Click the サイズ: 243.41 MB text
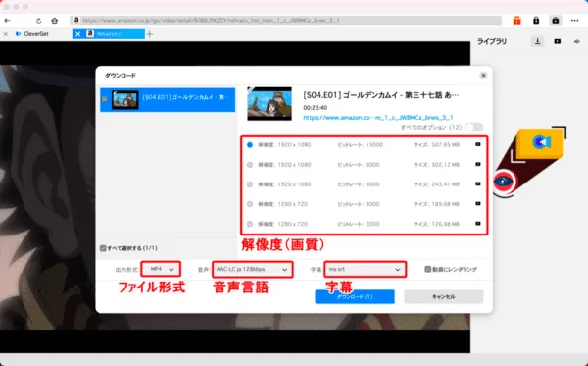The image size is (588, 366). pos(436,184)
